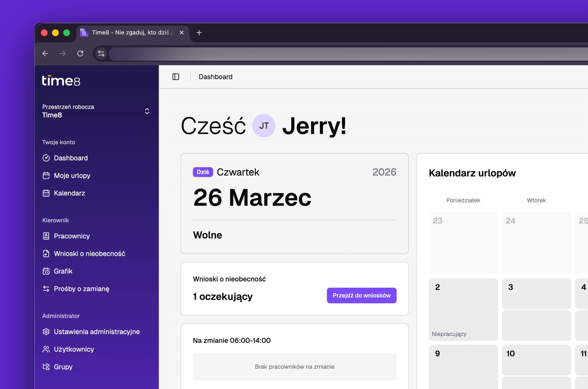Click the Dashboard gauge icon in sidebar
588x389 pixels.
click(46, 158)
